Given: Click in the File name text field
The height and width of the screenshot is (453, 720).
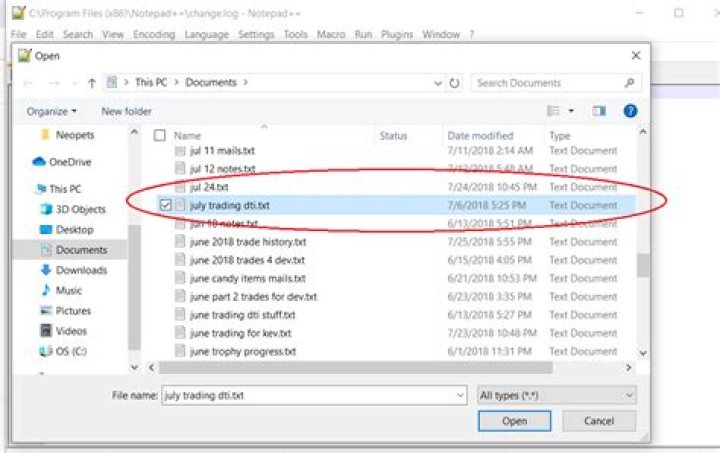Looking at the screenshot, I should coord(308,395).
